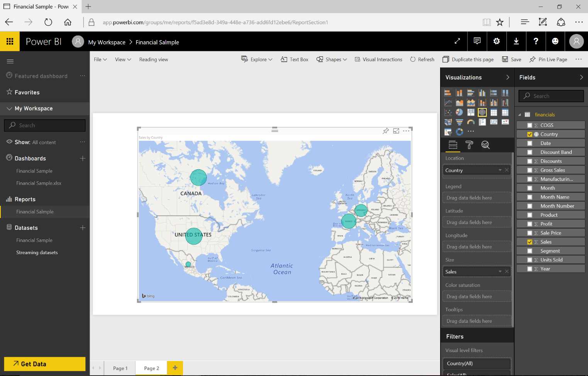Uncheck the Country field
Viewport: 588px width, 376px height.
[530, 134]
